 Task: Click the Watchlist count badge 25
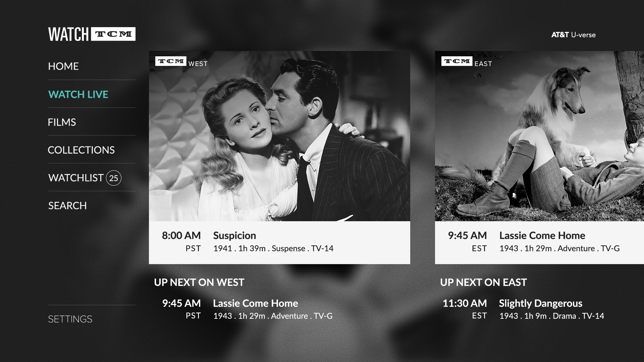pyautogui.click(x=114, y=178)
